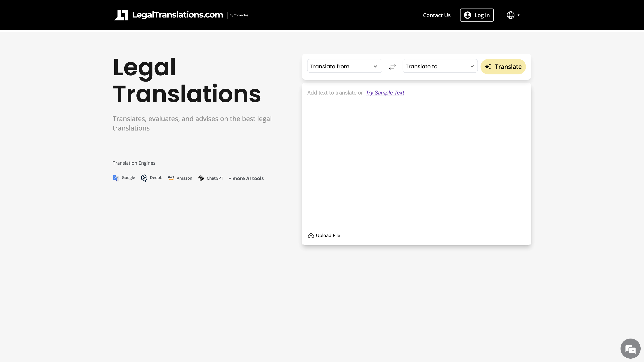The image size is (644, 362).
Task: Click the Log in button
Action: tap(477, 15)
